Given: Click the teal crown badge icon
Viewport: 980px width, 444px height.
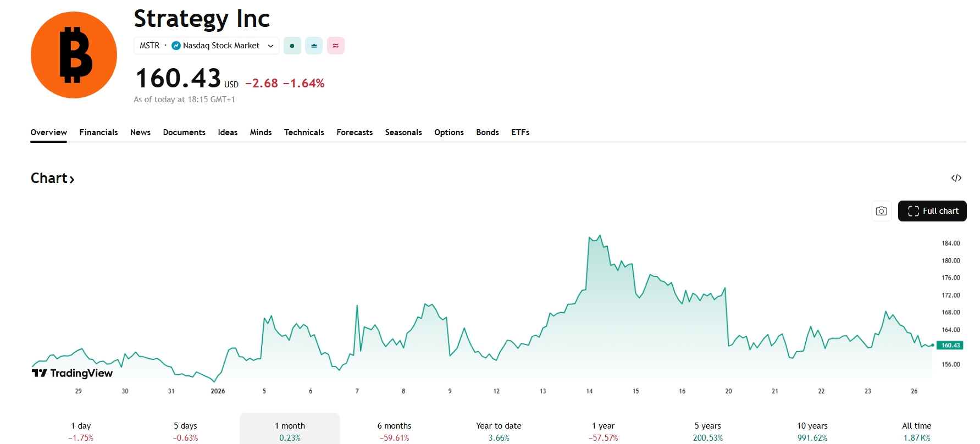Looking at the screenshot, I should point(314,46).
